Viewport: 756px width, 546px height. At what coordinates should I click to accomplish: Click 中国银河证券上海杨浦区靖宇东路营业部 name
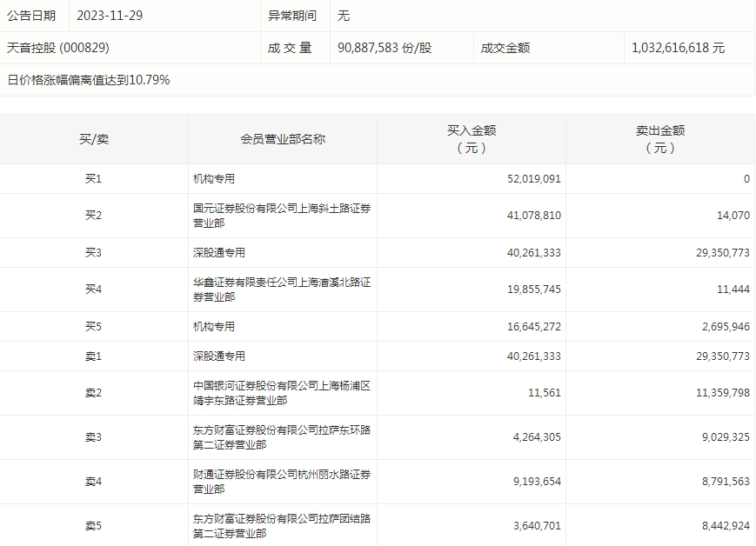(282, 393)
